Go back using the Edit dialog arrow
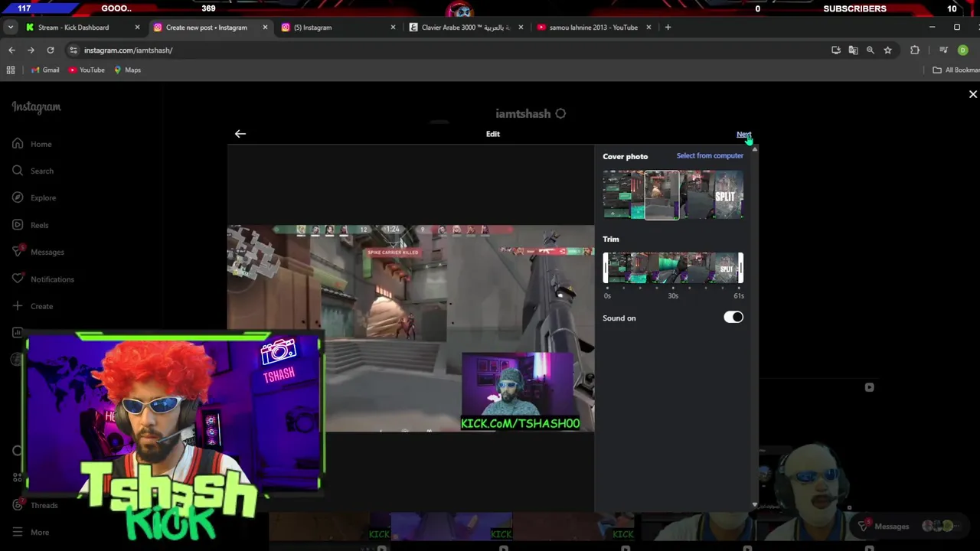Viewport: 980px width, 551px height. (240, 134)
